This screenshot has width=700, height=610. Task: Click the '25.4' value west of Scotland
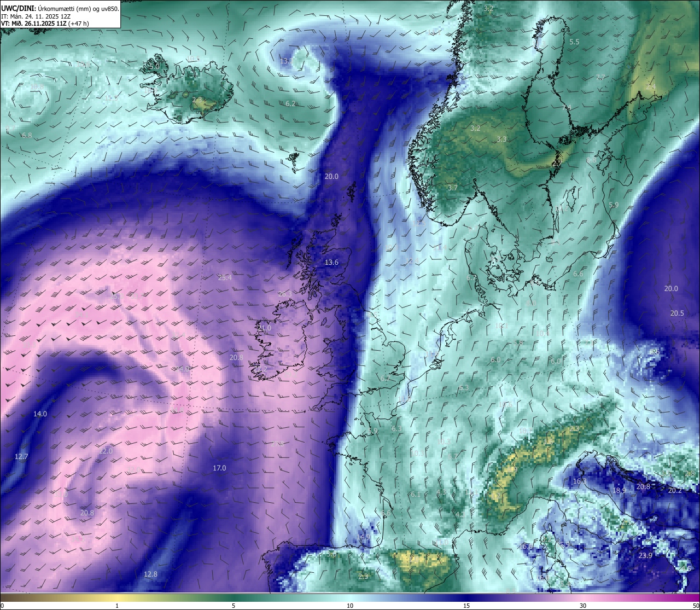pyautogui.click(x=225, y=277)
